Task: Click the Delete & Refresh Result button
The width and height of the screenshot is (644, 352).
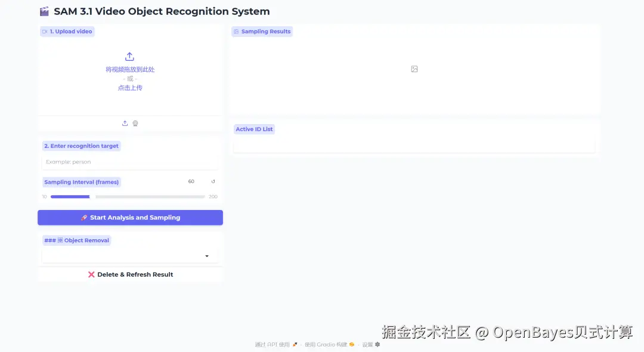Action: click(x=130, y=274)
